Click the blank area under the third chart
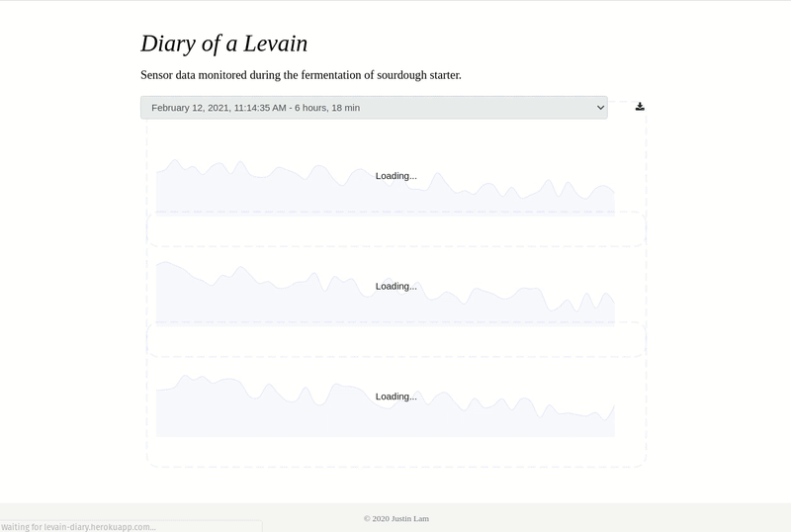Viewport: 791px width, 532px height. (x=395, y=451)
